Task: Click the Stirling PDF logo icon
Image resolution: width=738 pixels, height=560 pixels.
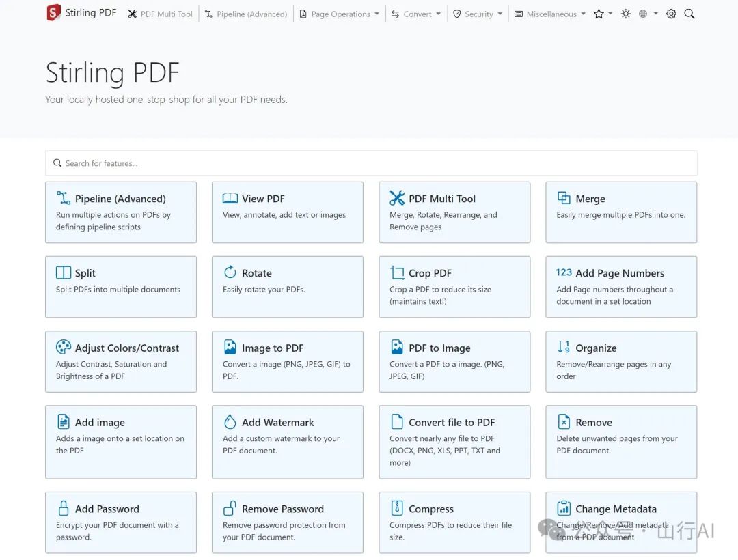Action: [x=54, y=13]
